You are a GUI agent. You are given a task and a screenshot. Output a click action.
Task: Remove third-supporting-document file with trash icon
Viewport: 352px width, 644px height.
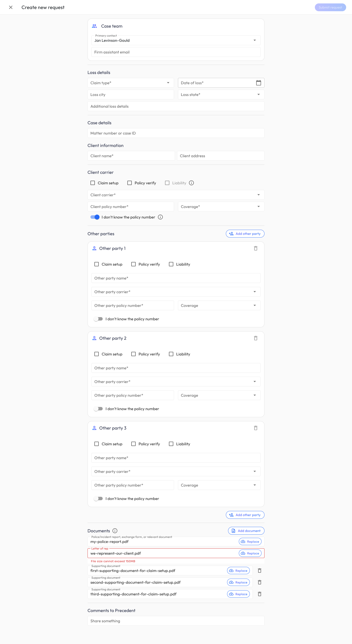pos(259,594)
